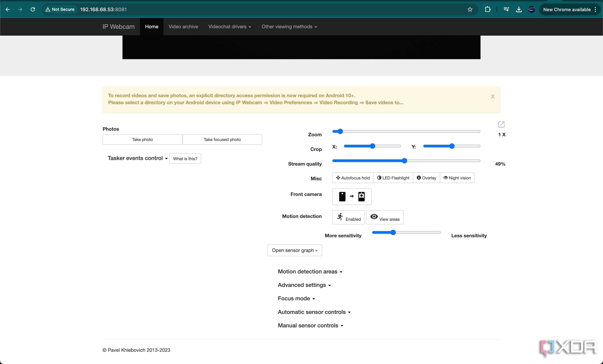Viewport: 603px width, 364px height.
Task: Expand the Advanced settings section
Action: pyautogui.click(x=304, y=285)
